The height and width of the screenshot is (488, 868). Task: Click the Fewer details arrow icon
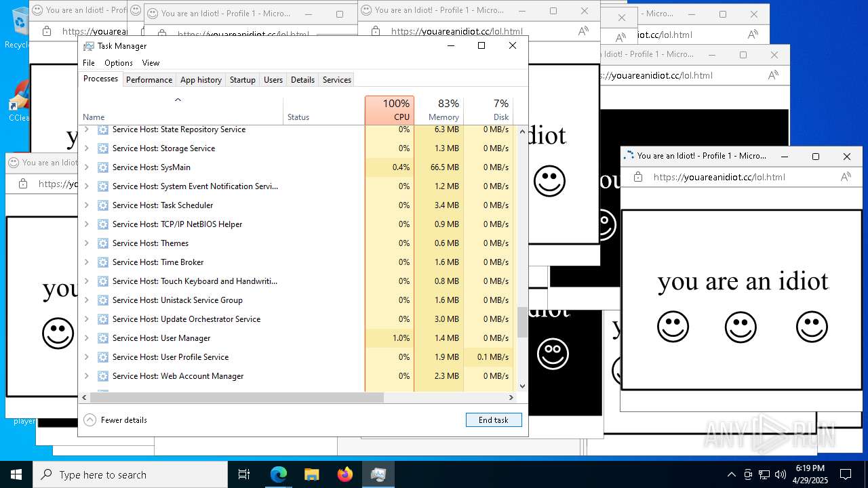click(x=90, y=420)
